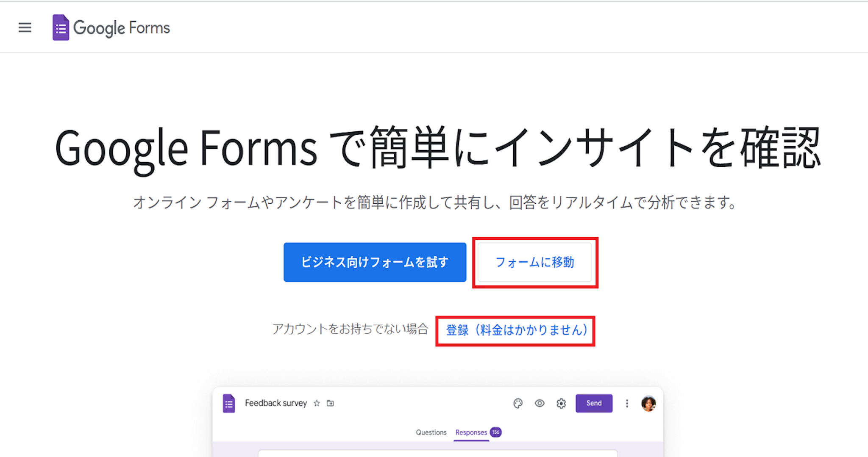Click the ビジネス向けフォームを試す button

pyautogui.click(x=375, y=262)
